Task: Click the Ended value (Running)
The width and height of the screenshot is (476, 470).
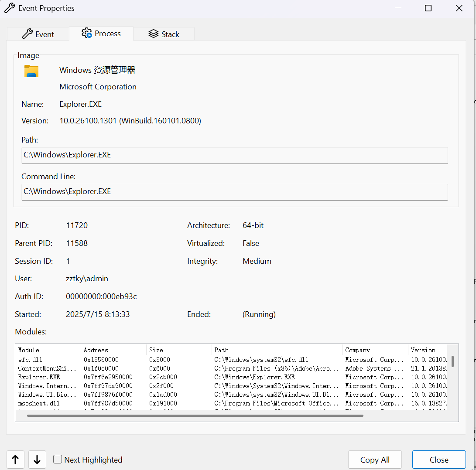Action: pos(259,314)
